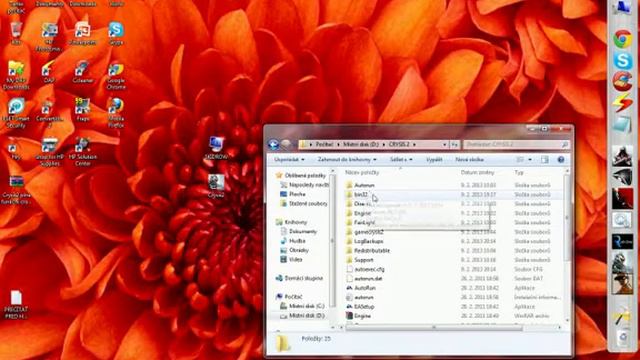Select the Crysis2 archive icon on the left edge of the desktop
Screen dimensions: 640x360
click(x=16, y=190)
